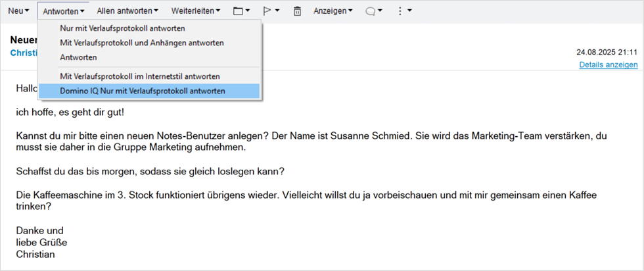This screenshot has height=271, width=644.
Task: Open the Allen antworten dropdown
Action: coord(127,11)
